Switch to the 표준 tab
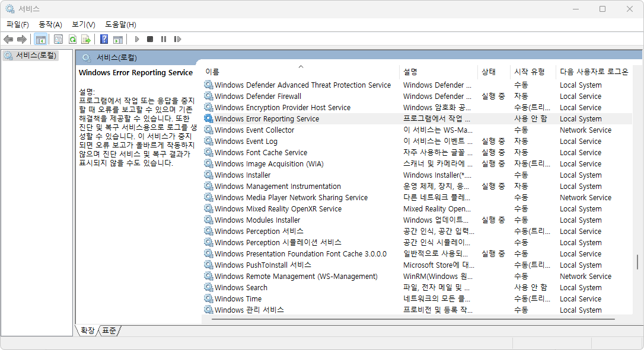Image resolution: width=644 pixels, height=350 pixels. [x=109, y=330]
